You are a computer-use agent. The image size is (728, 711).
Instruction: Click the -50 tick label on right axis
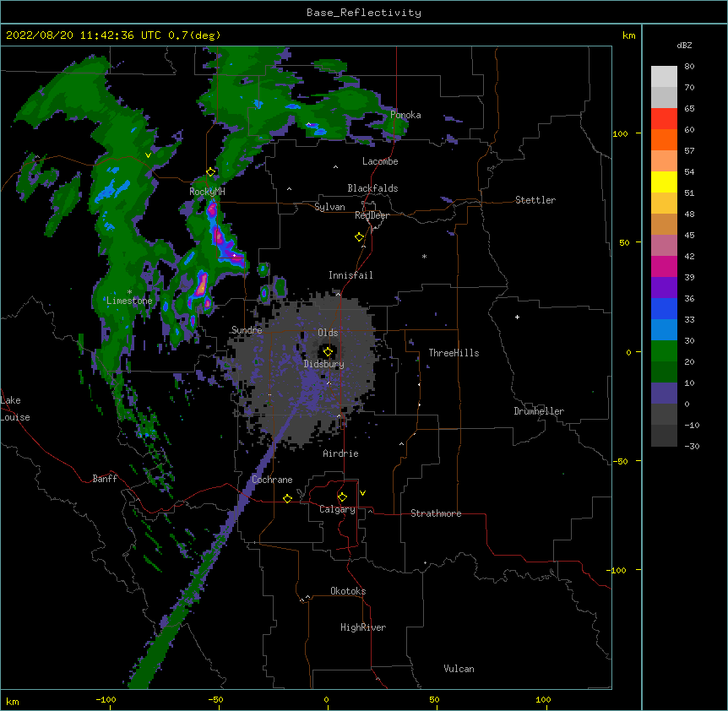[620, 461]
